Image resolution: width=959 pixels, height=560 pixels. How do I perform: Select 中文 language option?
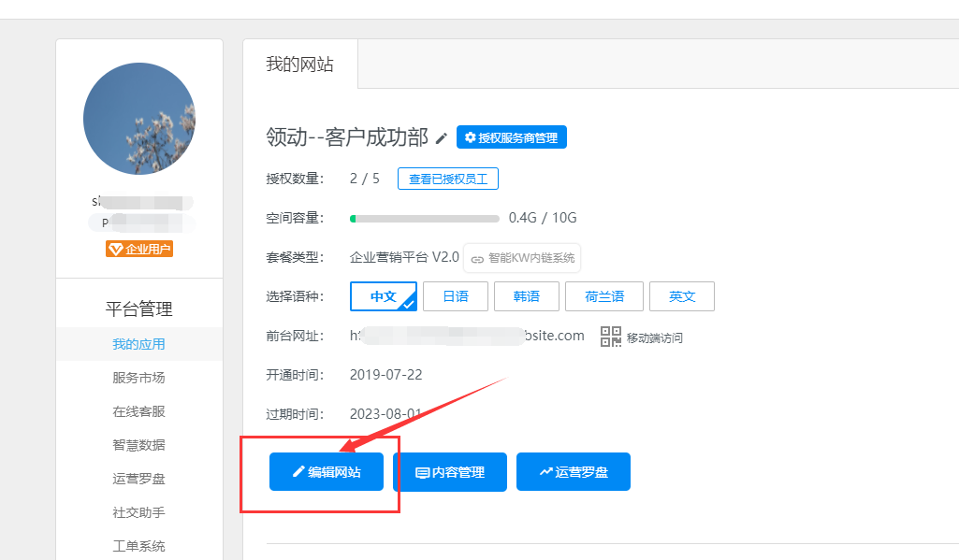point(384,296)
